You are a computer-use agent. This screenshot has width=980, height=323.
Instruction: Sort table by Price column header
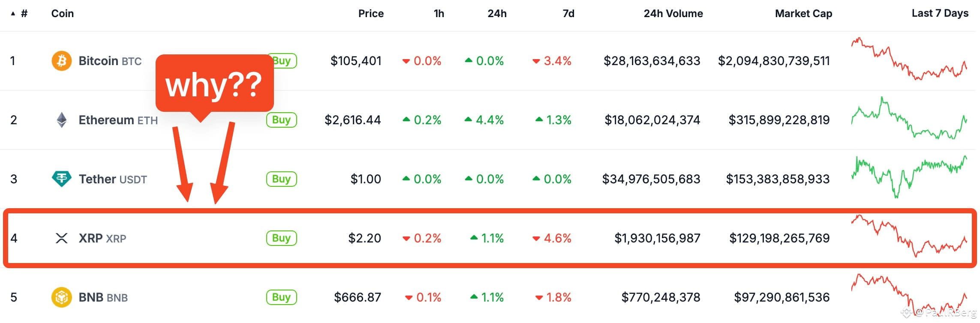click(371, 14)
